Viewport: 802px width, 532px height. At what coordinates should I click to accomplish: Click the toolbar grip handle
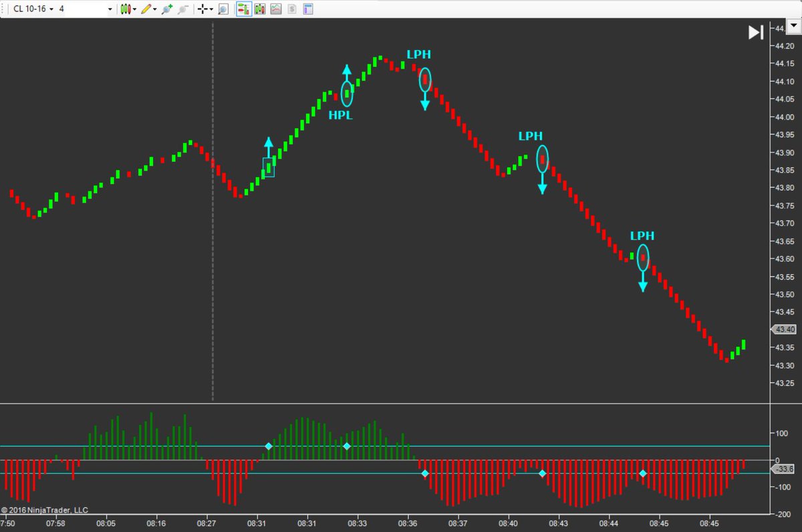(x=3, y=9)
